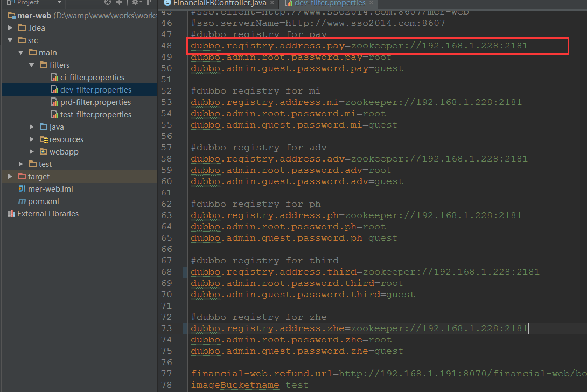This screenshot has height=392, width=587.
Task: Select the mer-web project root
Action: click(34, 16)
